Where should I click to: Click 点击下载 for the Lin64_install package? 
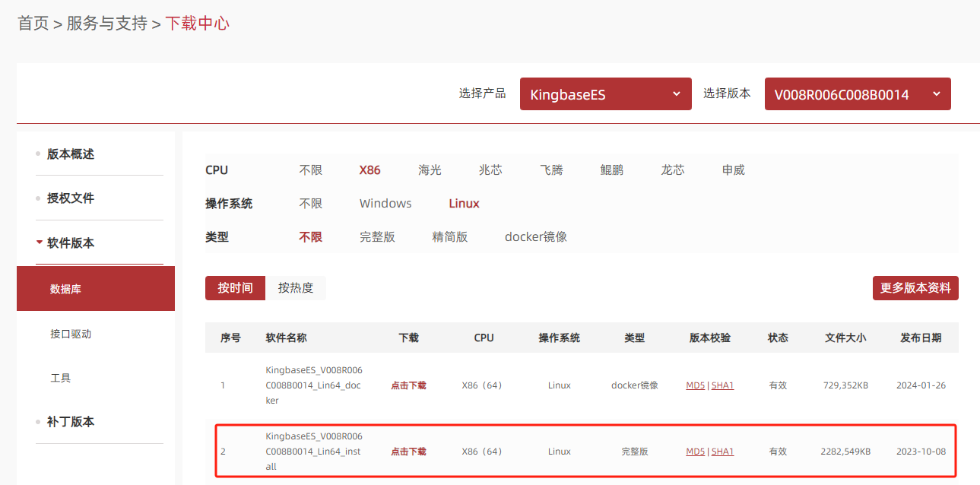[408, 452]
